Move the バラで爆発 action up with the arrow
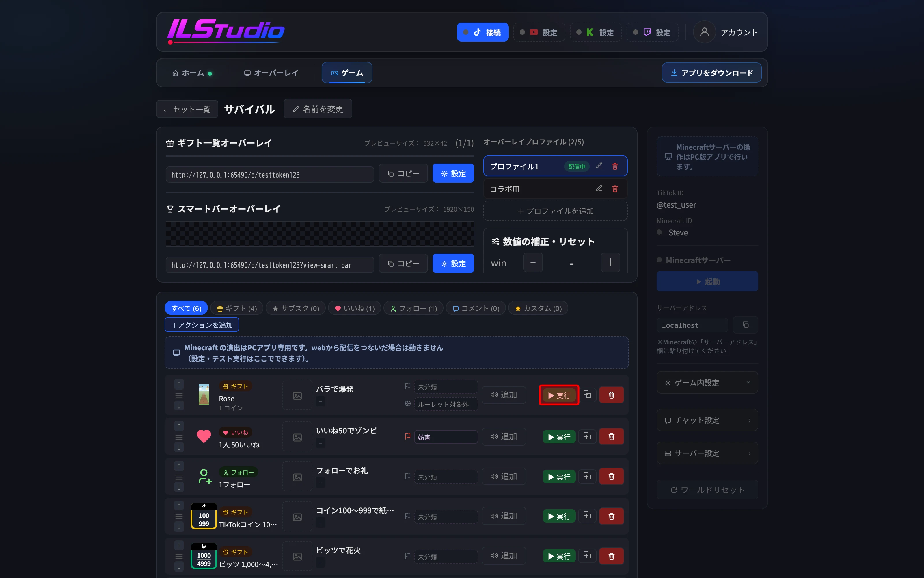Image resolution: width=924 pixels, height=578 pixels. tap(179, 384)
